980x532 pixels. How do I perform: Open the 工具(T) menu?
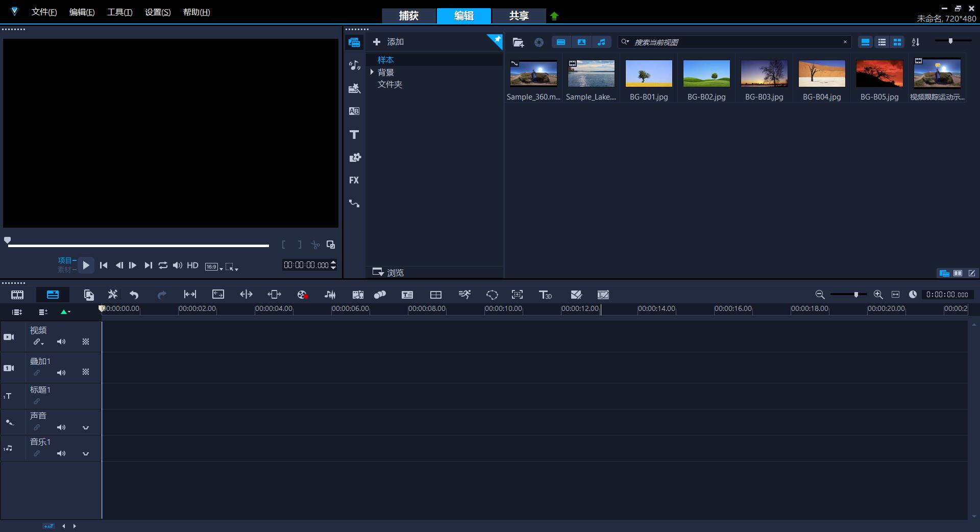119,12
